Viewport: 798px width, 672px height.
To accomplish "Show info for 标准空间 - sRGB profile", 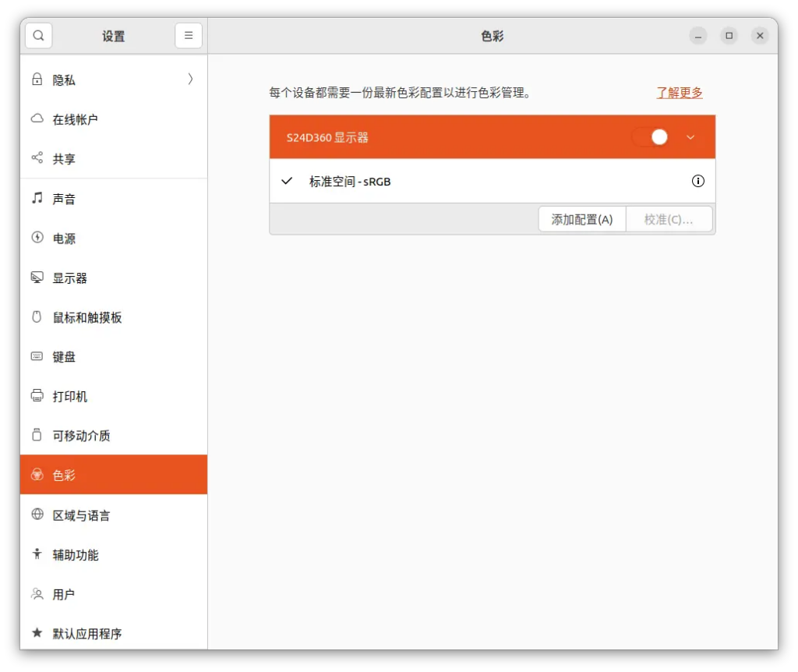I will click(x=697, y=181).
